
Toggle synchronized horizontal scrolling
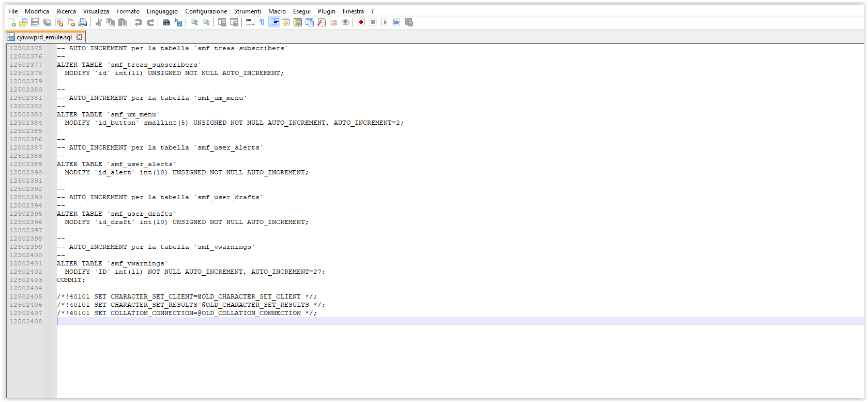pos(234,22)
